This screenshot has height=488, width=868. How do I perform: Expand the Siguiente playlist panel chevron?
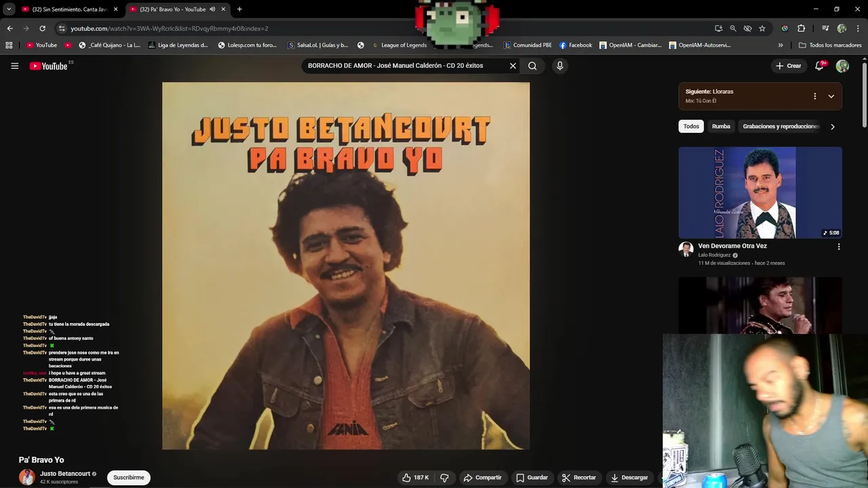(831, 96)
